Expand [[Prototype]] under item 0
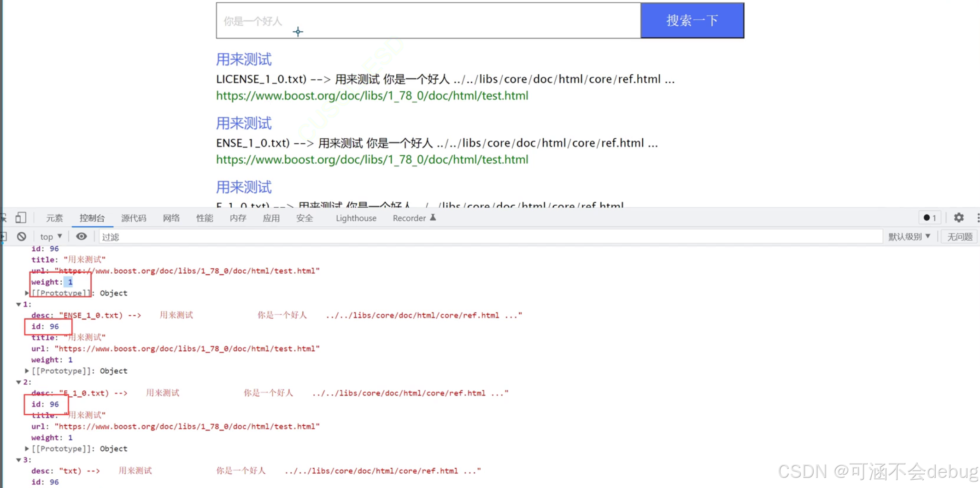The image size is (980, 488). 27,293
